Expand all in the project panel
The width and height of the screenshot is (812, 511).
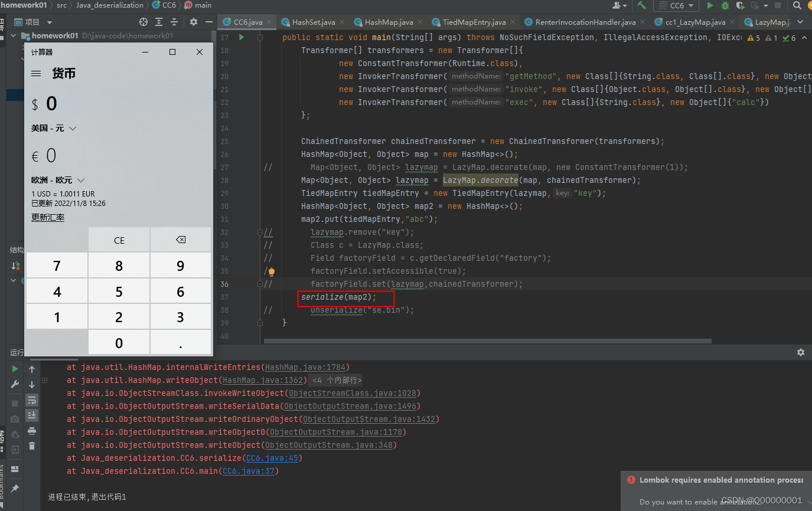pos(159,22)
